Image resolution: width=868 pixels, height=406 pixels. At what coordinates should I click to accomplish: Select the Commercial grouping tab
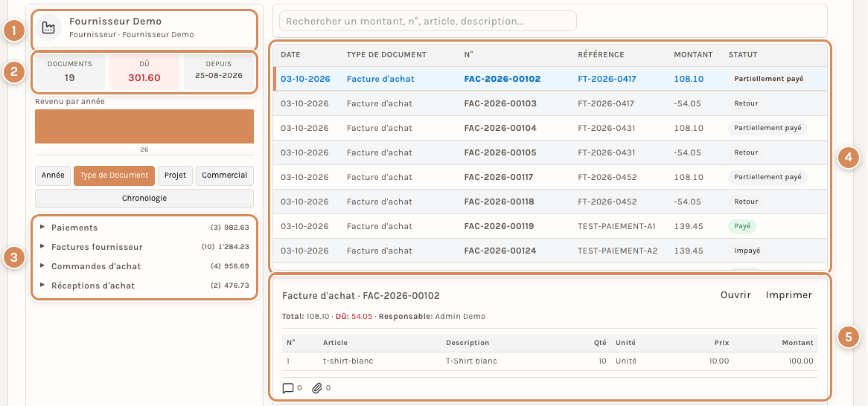click(x=224, y=175)
